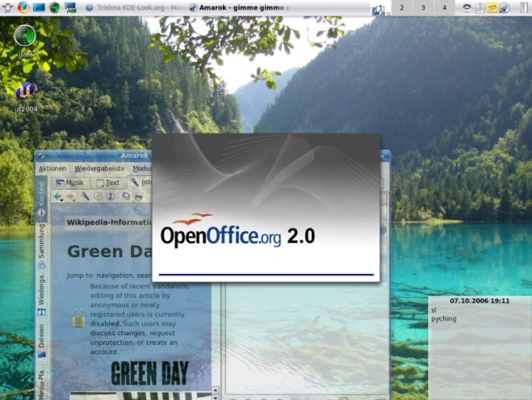The width and height of the screenshot is (532, 400).
Task: Open forward-history dropdown arrow in Amarok
Action: pyautogui.click(x=74, y=200)
